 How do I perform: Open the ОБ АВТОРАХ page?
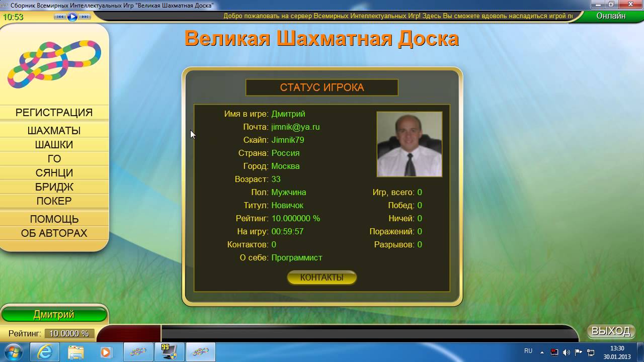[x=54, y=233]
